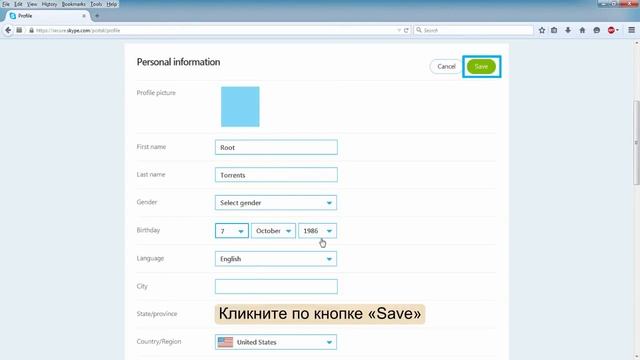Click the Last name field containing Torrents
Viewport: 640px width, 360px height.
(276, 175)
